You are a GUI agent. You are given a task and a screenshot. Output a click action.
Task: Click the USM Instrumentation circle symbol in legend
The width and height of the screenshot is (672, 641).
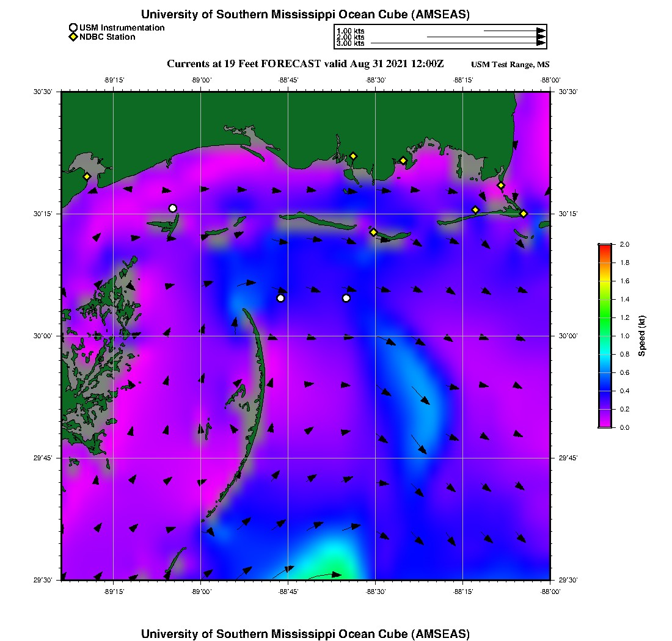(x=73, y=28)
